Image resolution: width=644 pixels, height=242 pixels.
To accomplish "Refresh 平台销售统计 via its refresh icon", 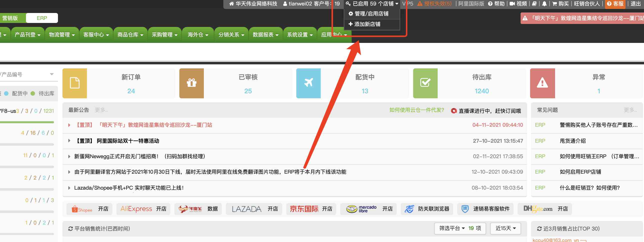I will (70, 229).
